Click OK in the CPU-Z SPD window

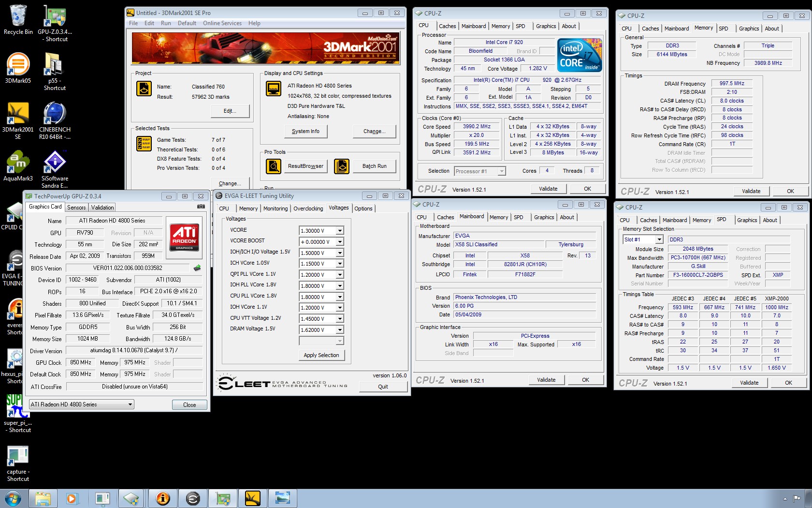(x=788, y=383)
